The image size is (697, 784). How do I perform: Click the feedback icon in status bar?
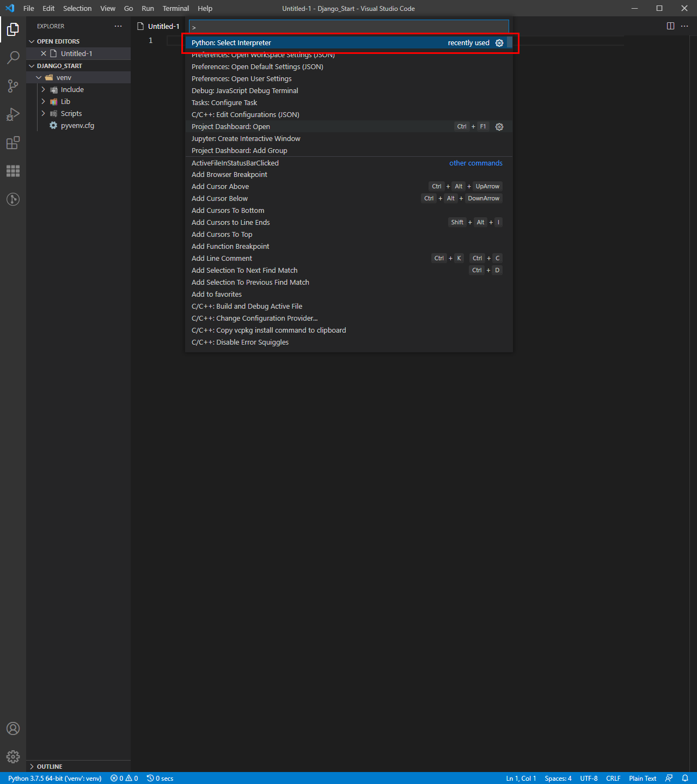click(669, 778)
